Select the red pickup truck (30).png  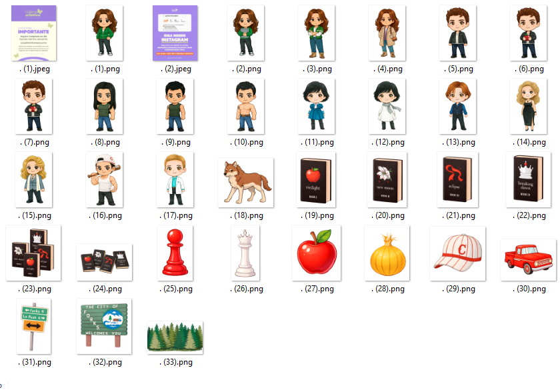point(529,260)
